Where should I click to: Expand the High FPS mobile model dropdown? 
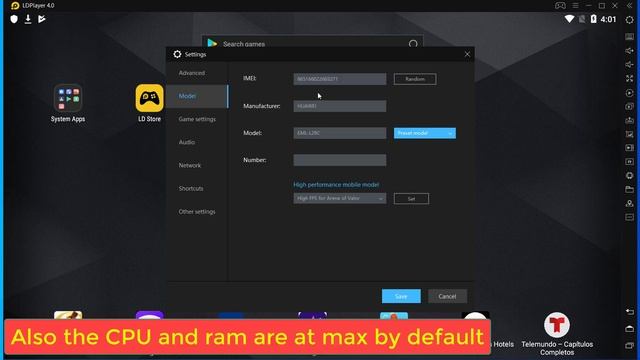click(340, 198)
